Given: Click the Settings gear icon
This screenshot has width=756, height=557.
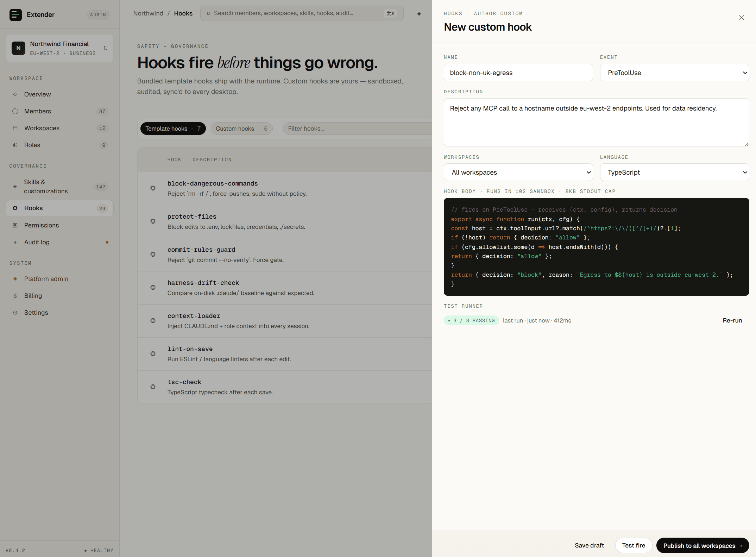Looking at the screenshot, I should [15, 313].
